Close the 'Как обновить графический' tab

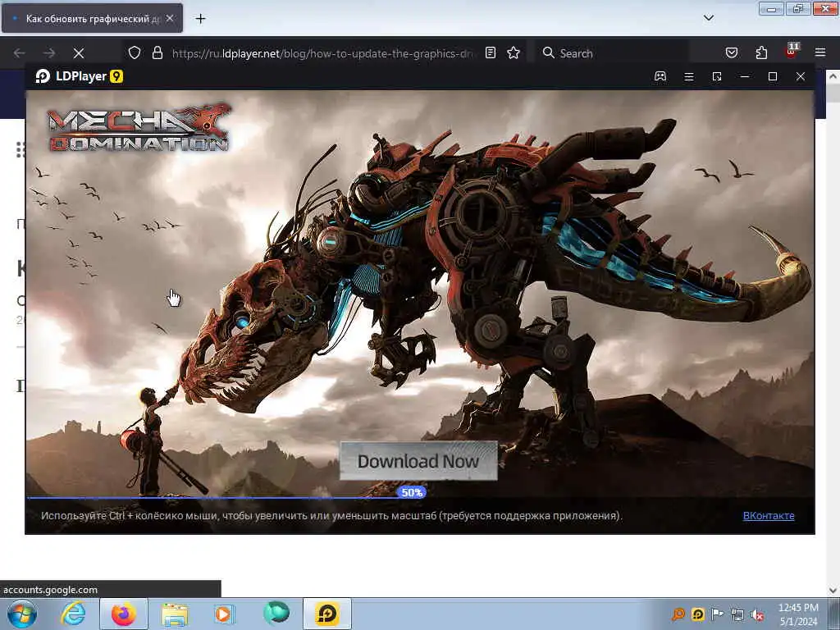(x=170, y=18)
